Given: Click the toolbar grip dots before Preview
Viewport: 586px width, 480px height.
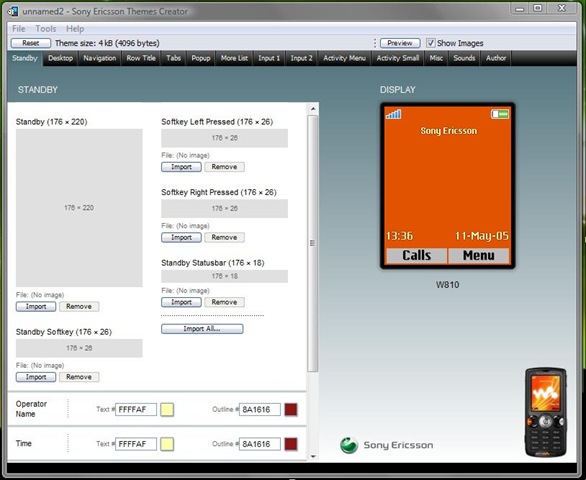Looking at the screenshot, I should (374, 43).
